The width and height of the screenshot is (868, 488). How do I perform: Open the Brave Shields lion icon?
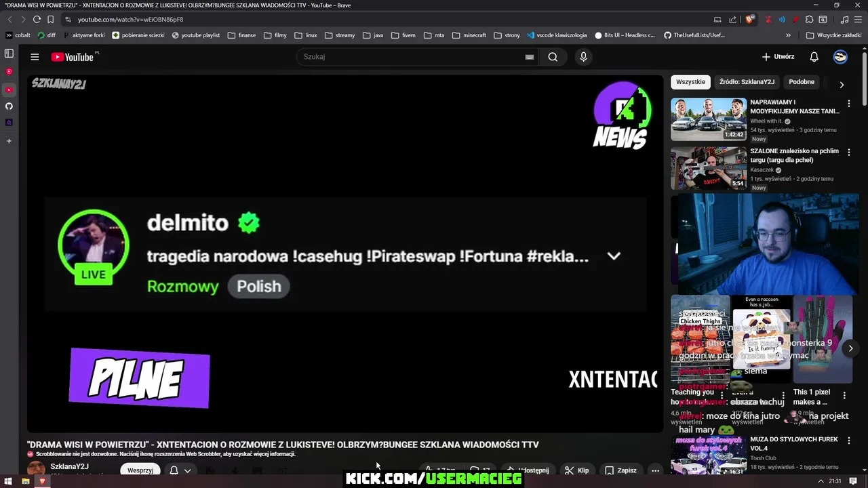(749, 20)
